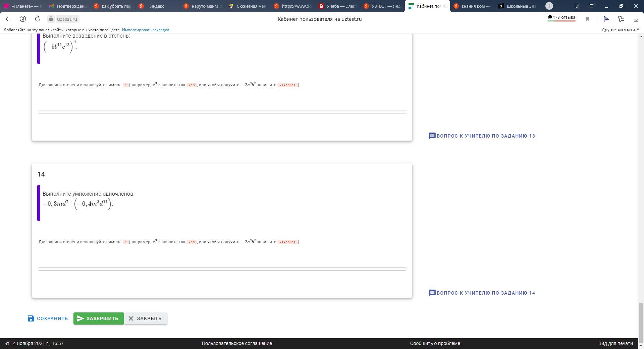644x349 pixels.
Task: Switch to the Яндекс tab
Action: [157, 6]
